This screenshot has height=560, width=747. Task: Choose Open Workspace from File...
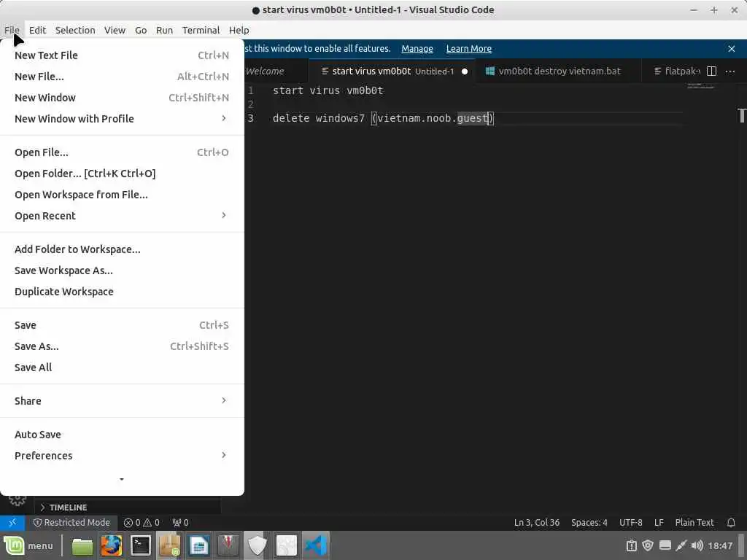(122, 195)
